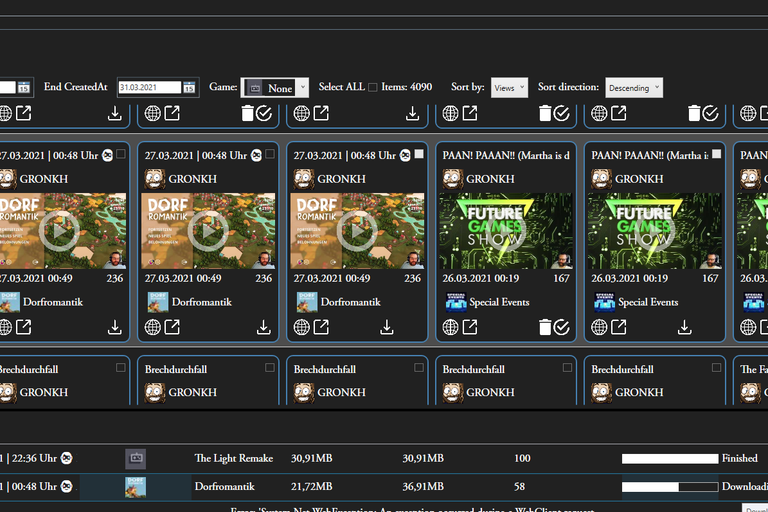Click globe icon on fully visible unticked Dorfromantik card
Screen dimensions: 768x512
click(152, 327)
